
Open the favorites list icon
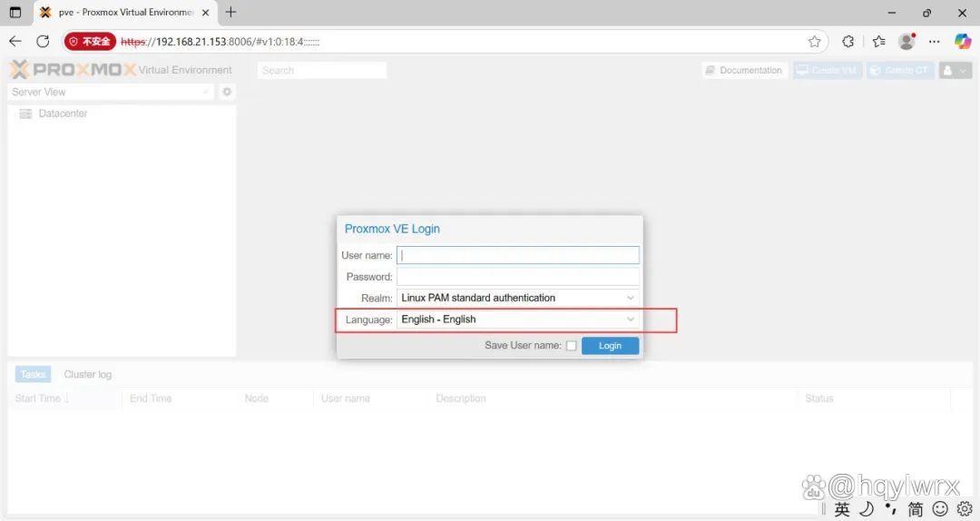(x=878, y=41)
